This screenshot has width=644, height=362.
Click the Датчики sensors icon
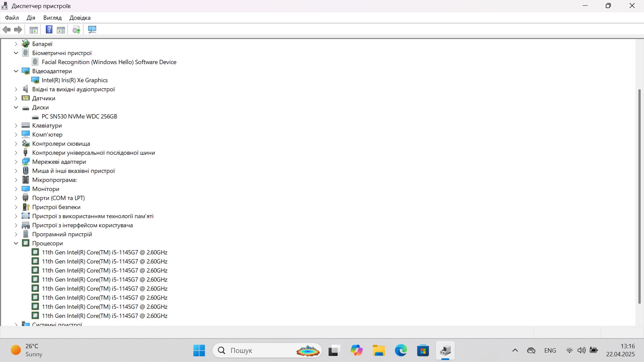coord(26,98)
